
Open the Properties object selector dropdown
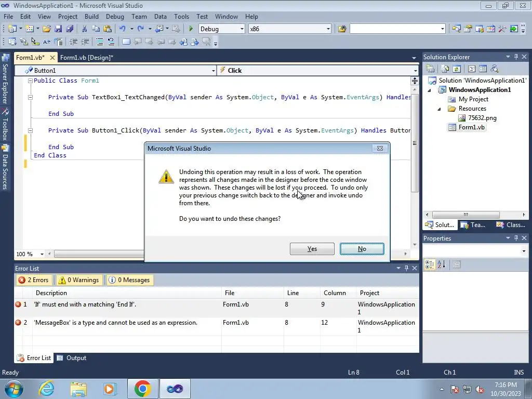tap(524, 251)
